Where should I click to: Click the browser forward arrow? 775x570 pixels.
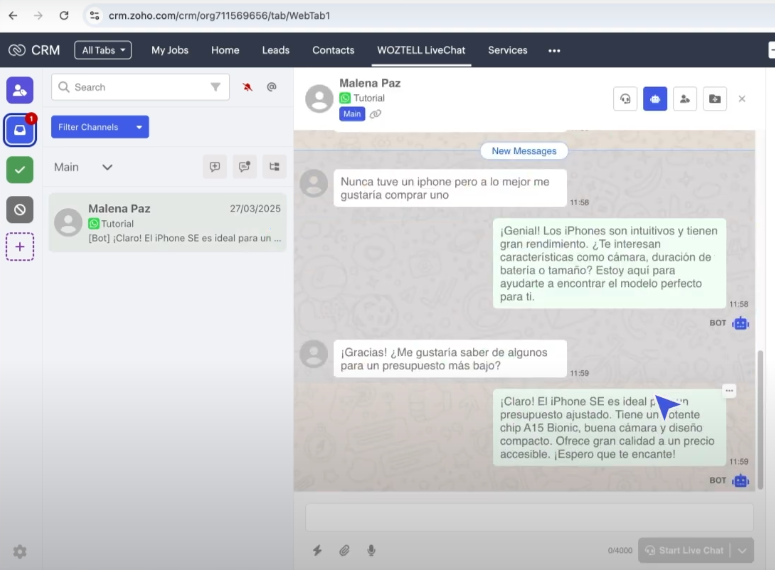[38, 15]
